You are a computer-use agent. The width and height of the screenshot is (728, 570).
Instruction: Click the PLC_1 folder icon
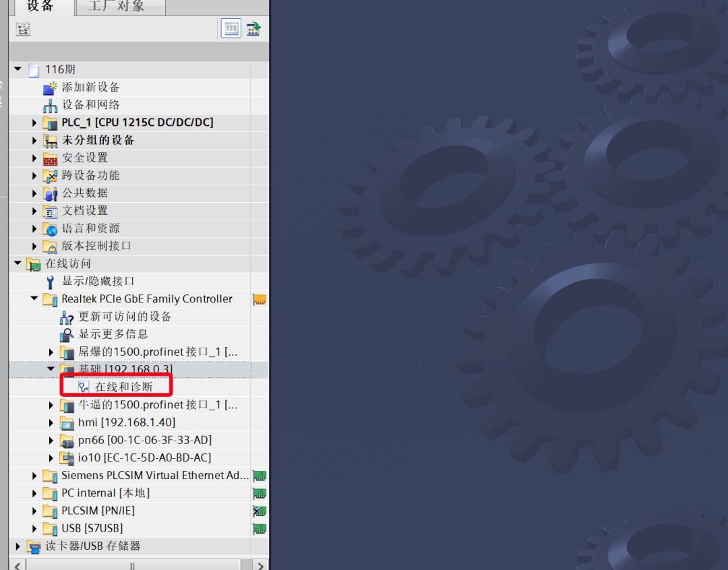pos(50,123)
